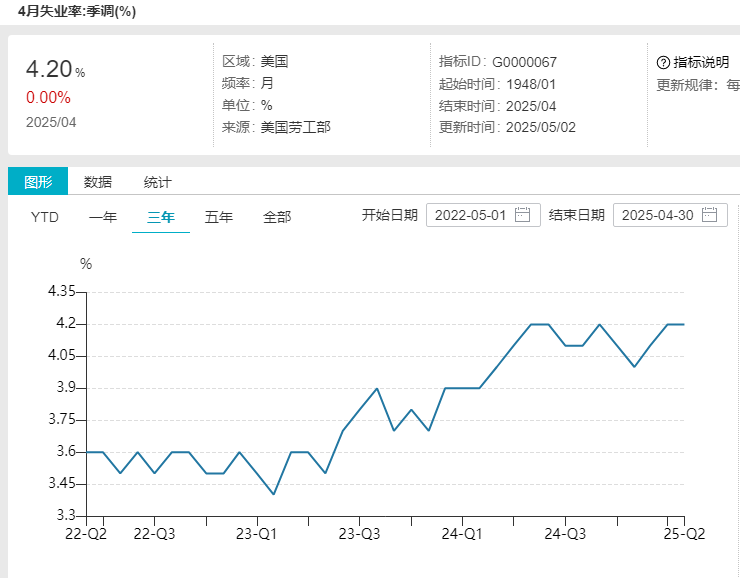Select the YTD time range
This screenshot has width=740, height=578.
pos(45,217)
